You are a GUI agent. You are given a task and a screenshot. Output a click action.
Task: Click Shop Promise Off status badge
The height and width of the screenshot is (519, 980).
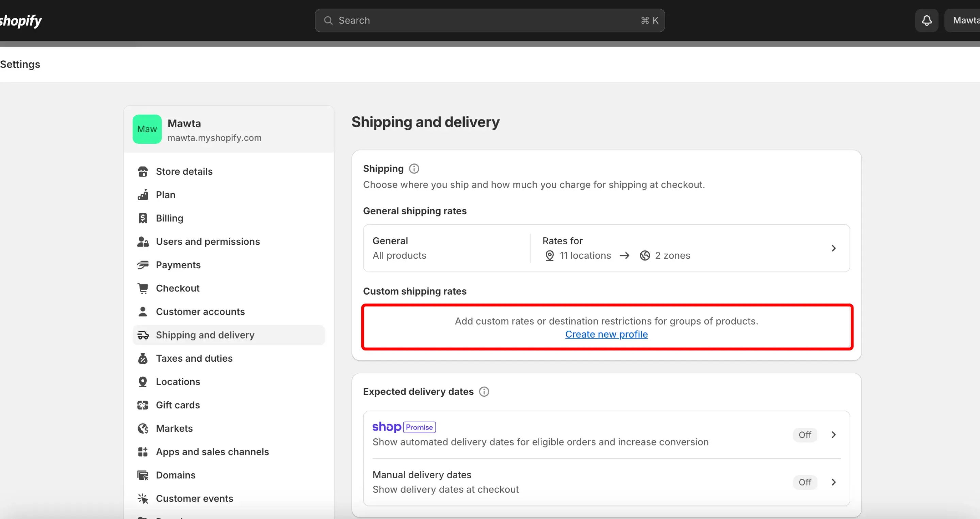coord(805,435)
